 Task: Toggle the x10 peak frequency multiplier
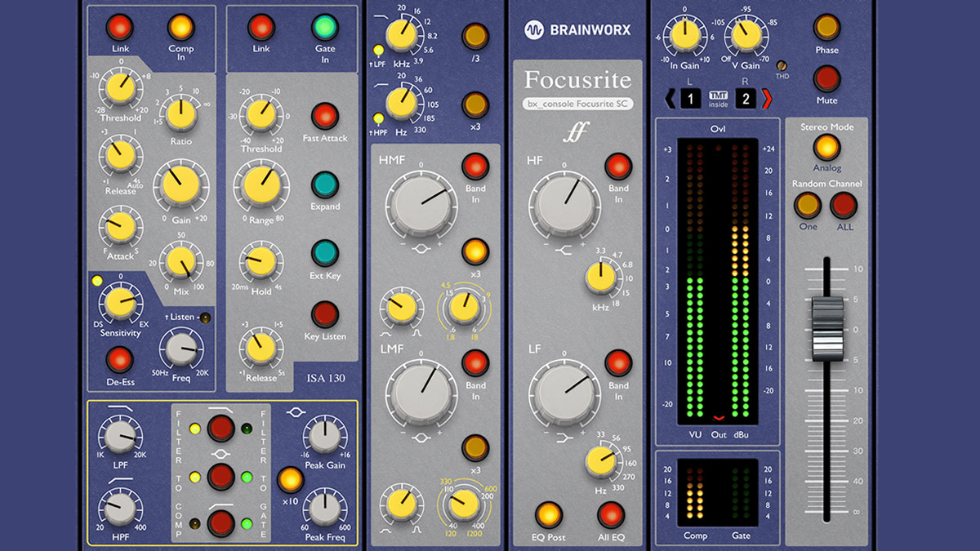tap(290, 479)
